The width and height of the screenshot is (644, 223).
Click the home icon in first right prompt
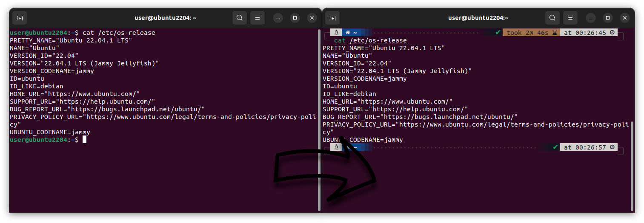(347, 33)
